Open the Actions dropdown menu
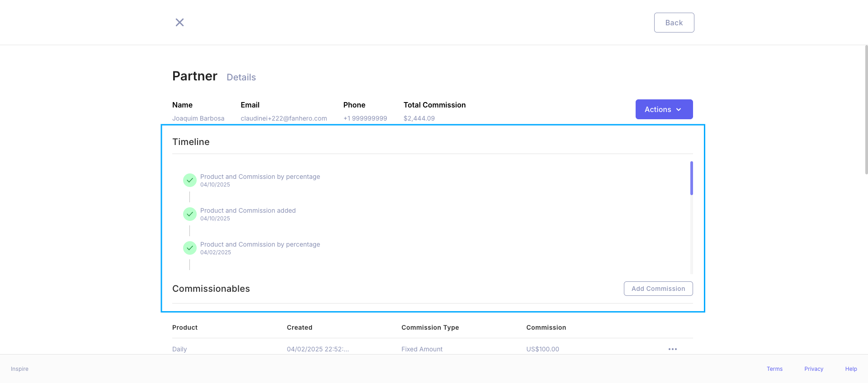The height and width of the screenshot is (383, 868). (x=664, y=109)
